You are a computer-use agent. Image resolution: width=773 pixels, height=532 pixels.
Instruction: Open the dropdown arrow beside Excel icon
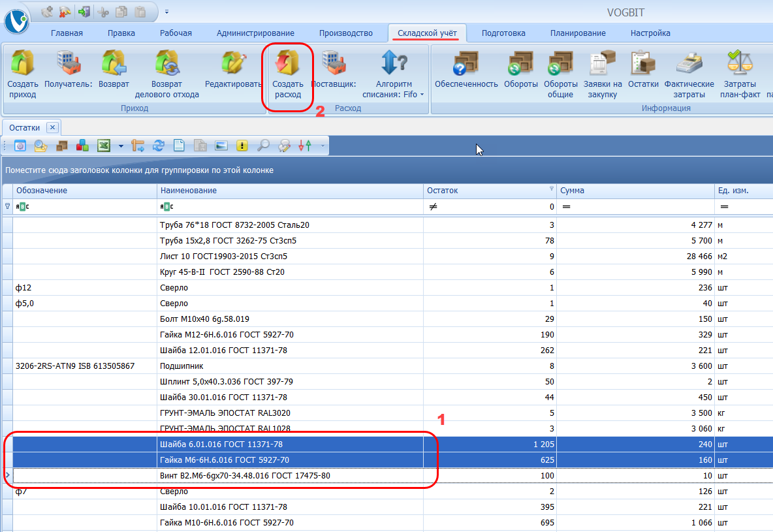tap(121, 146)
